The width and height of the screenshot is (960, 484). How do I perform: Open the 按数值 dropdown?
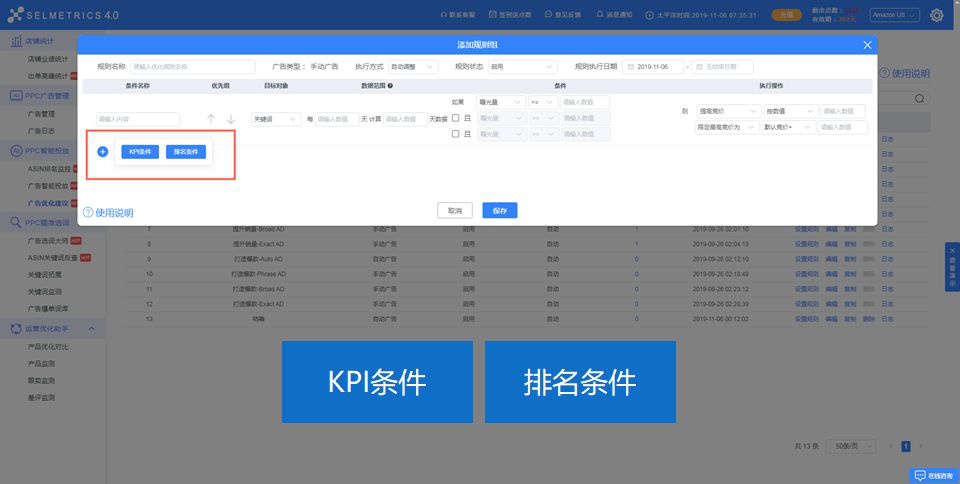790,111
